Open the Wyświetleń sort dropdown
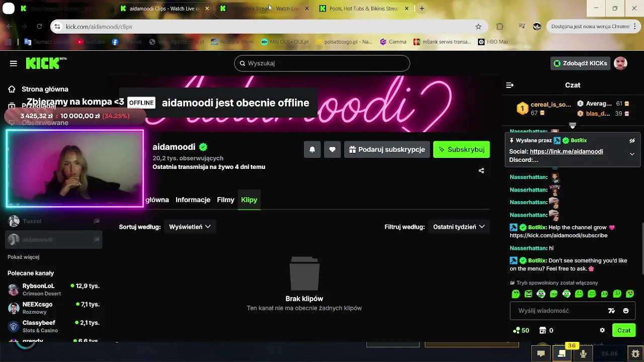 pyautogui.click(x=190, y=227)
